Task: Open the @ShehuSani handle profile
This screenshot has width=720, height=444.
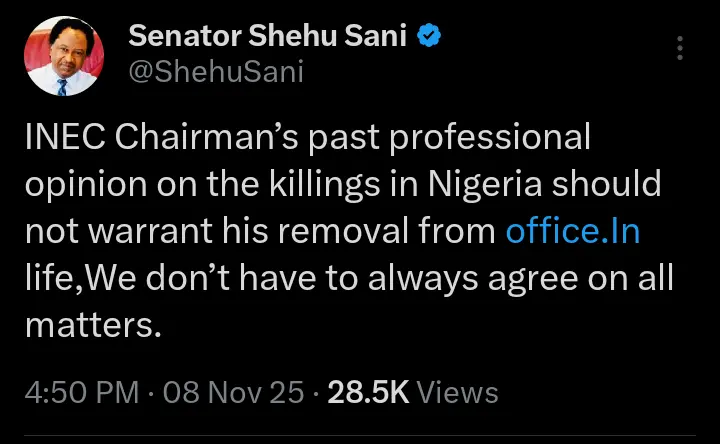Action: point(215,71)
